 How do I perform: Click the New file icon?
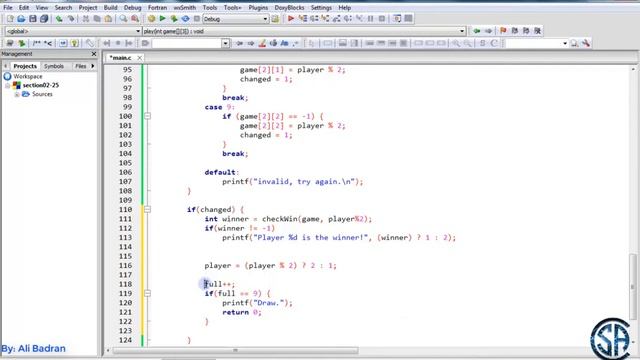click(x=10, y=19)
